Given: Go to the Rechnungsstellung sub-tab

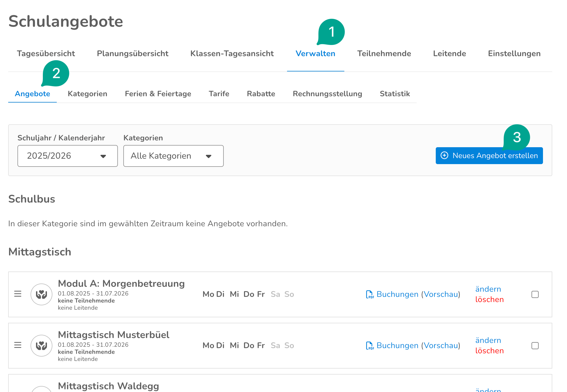Looking at the screenshot, I should [x=327, y=94].
